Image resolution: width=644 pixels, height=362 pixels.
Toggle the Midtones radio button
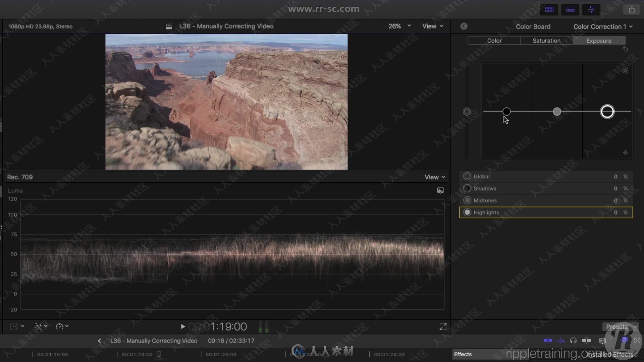coord(468,200)
